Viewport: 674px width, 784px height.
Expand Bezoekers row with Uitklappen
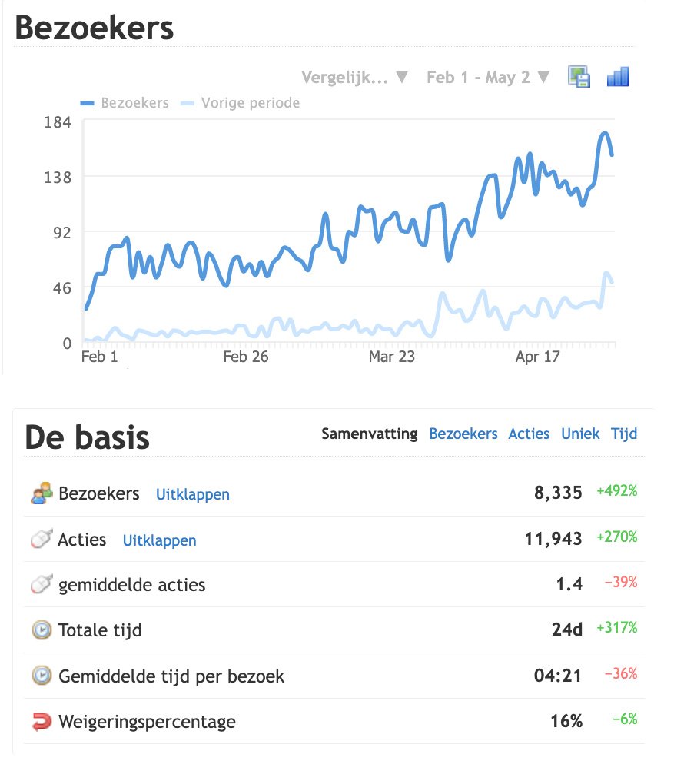[x=193, y=494]
